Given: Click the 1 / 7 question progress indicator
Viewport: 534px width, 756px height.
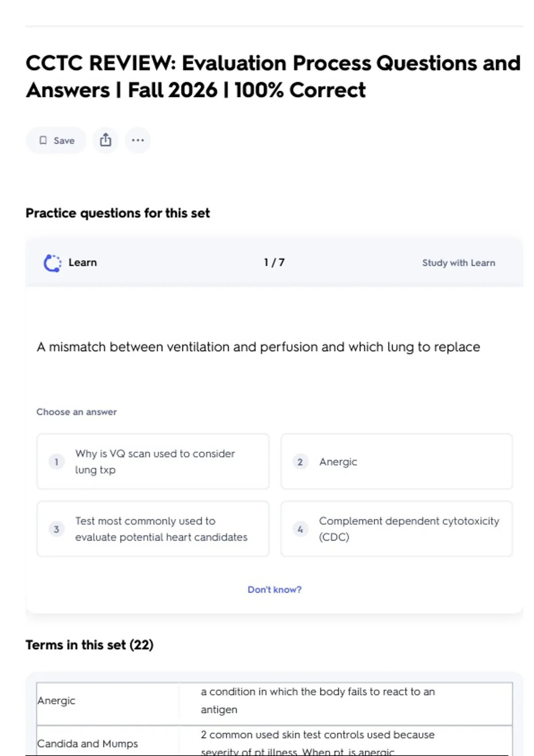Looking at the screenshot, I should (274, 263).
